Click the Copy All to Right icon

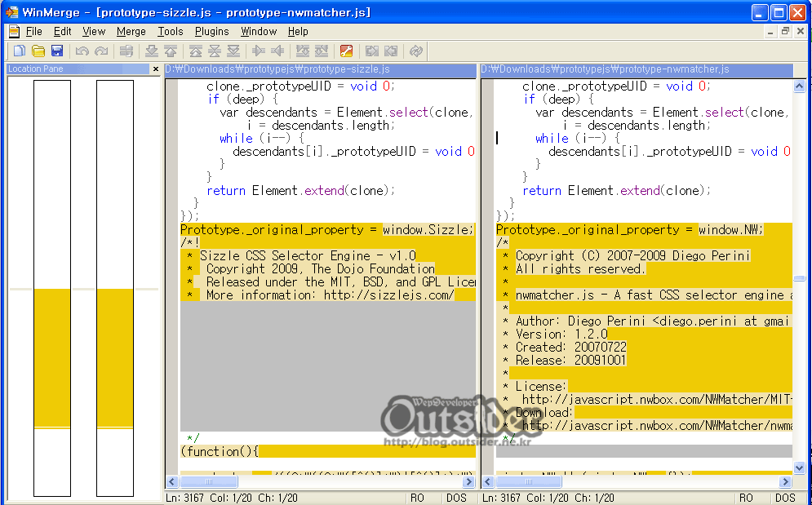372,51
